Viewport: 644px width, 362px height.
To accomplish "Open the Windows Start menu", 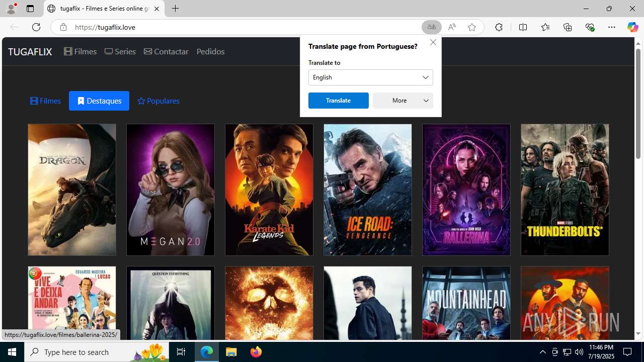I will pyautogui.click(x=12, y=352).
